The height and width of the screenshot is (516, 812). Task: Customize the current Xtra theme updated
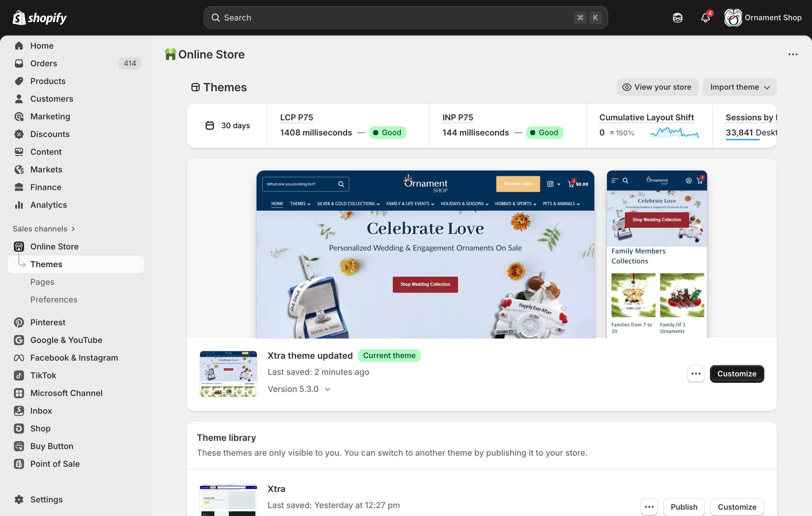(x=736, y=374)
